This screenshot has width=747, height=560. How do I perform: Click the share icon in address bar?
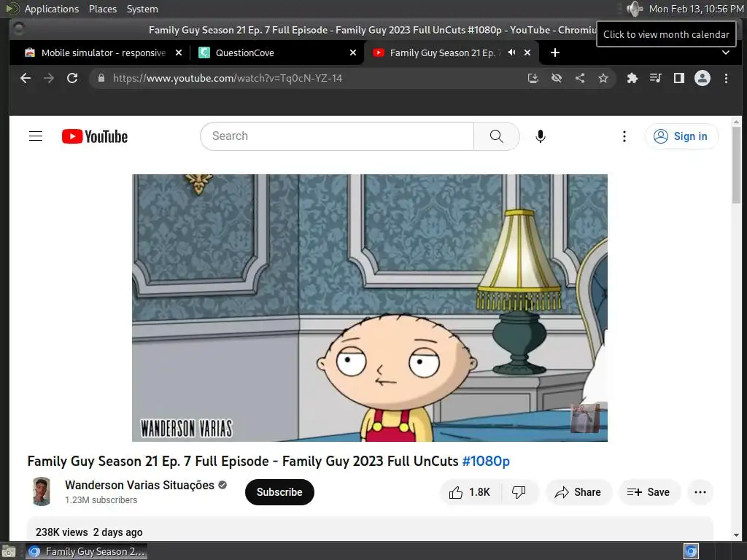point(580,78)
